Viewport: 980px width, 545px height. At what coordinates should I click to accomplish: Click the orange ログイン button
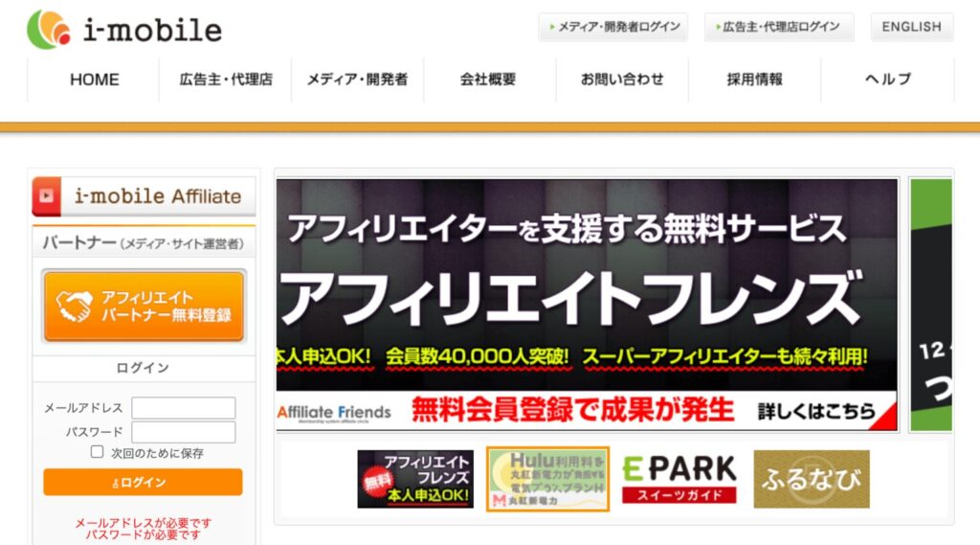point(144,483)
